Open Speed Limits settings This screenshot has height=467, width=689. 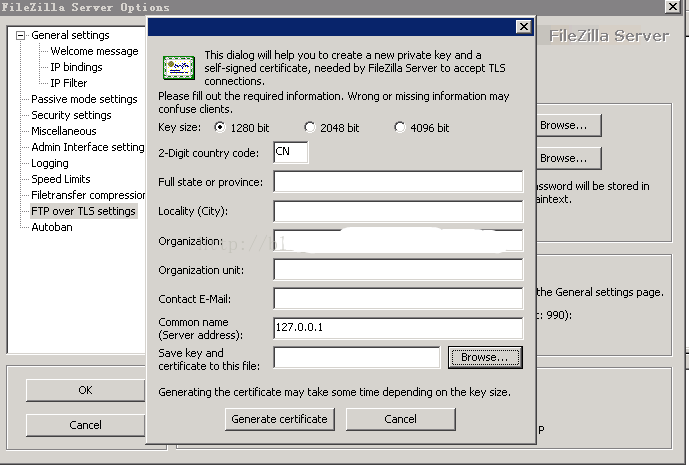coord(61,179)
